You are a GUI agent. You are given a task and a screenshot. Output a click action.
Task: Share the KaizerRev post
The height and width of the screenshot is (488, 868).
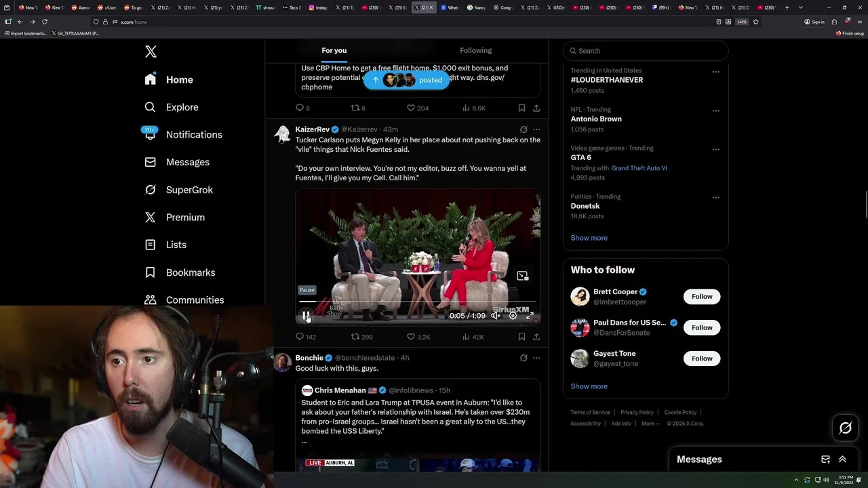click(536, 336)
